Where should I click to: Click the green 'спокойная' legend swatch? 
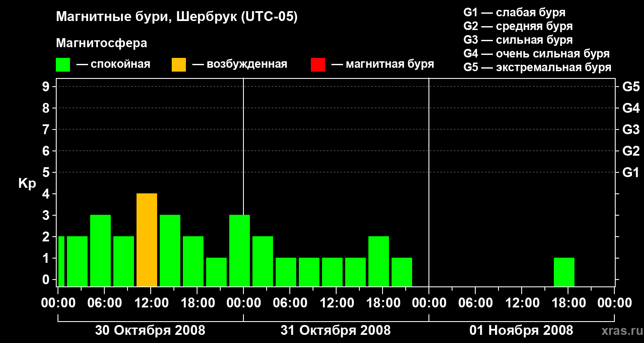coord(63,65)
